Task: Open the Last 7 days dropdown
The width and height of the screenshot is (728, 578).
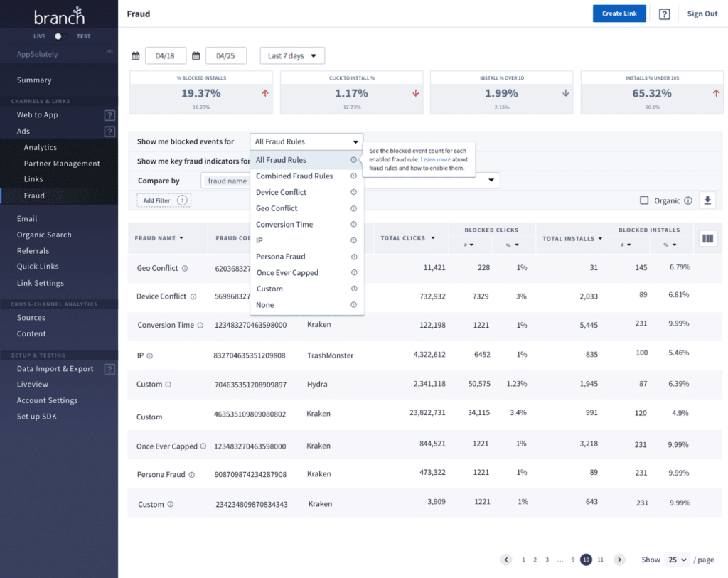Action: (x=291, y=55)
